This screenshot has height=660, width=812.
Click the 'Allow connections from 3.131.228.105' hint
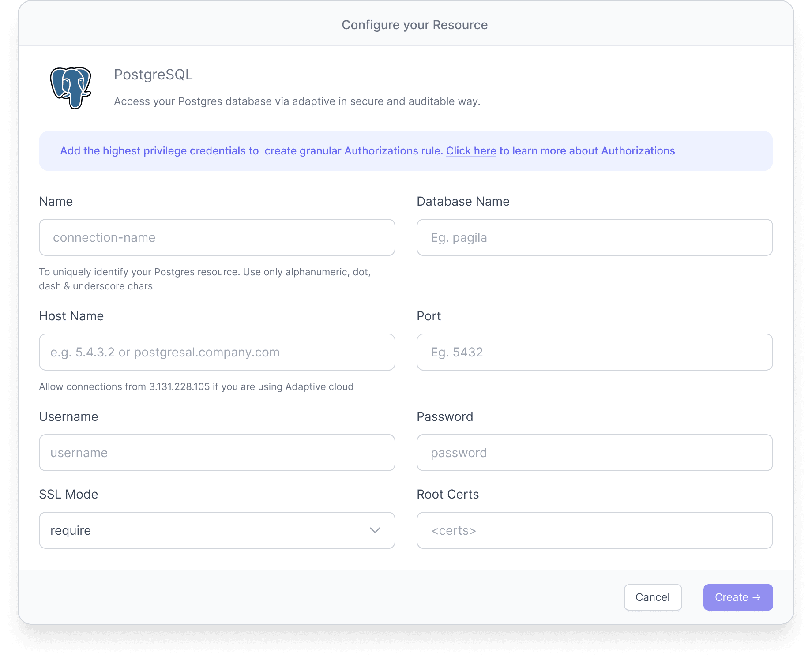(196, 386)
